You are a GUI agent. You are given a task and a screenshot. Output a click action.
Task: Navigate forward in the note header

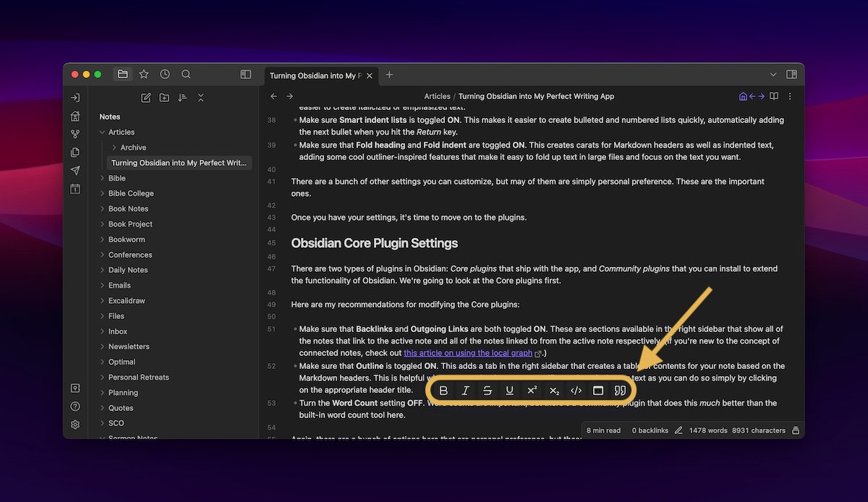289,96
